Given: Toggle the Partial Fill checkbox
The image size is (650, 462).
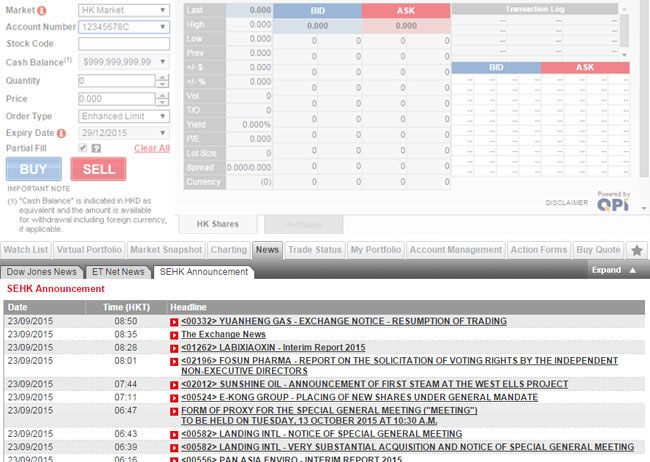Looking at the screenshot, I should tap(83, 148).
